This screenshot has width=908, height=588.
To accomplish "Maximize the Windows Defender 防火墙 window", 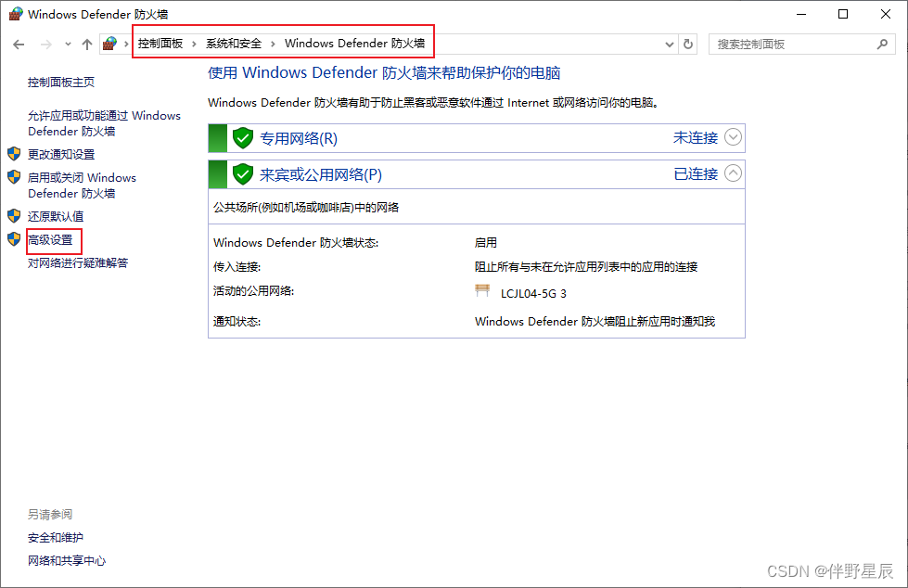I will pyautogui.click(x=843, y=14).
